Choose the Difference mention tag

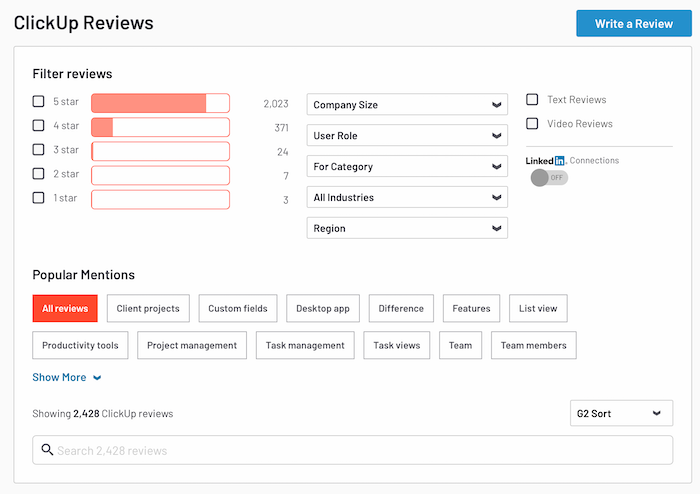coord(401,308)
